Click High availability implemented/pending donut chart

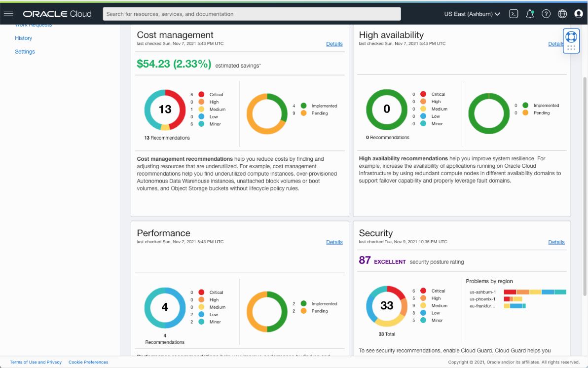[x=489, y=113]
